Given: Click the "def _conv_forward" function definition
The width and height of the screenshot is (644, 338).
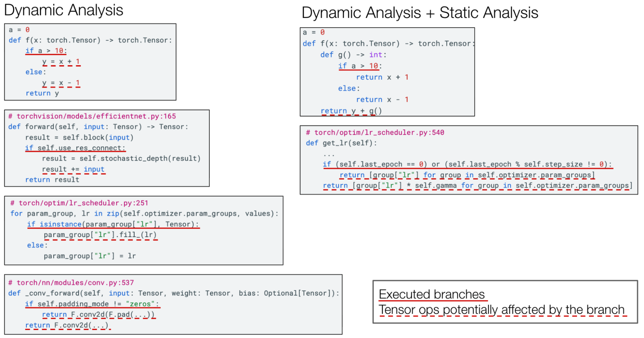Looking at the screenshot, I should click(173, 293).
